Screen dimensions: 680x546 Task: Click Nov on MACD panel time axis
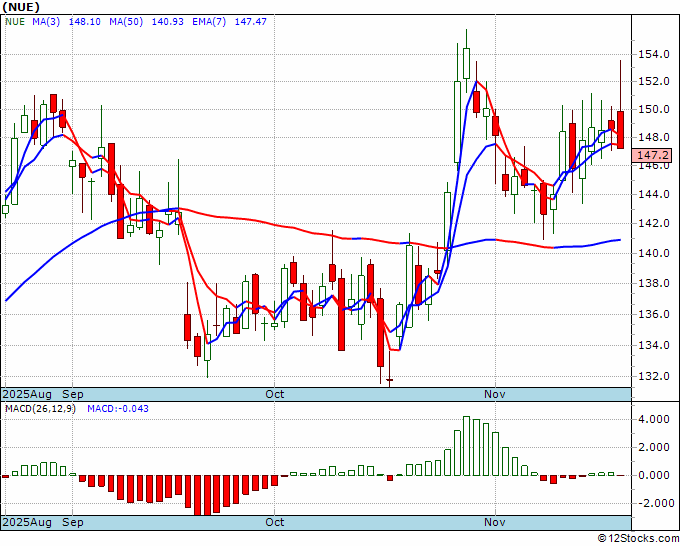point(494,522)
